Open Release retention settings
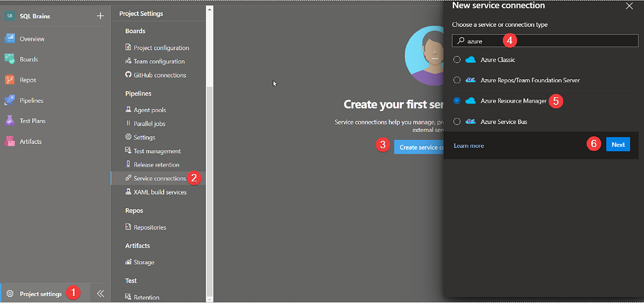This screenshot has height=303, width=644. point(158,165)
